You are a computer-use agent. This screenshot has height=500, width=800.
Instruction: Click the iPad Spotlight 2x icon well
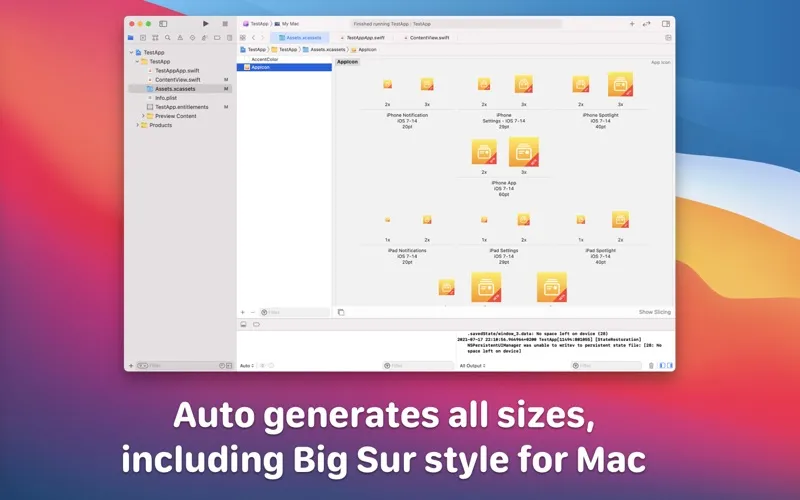coord(620,219)
